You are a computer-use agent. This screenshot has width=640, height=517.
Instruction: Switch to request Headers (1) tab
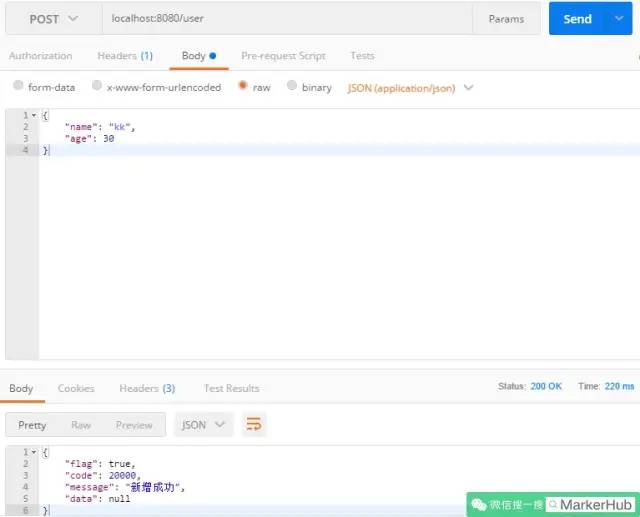point(125,56)
